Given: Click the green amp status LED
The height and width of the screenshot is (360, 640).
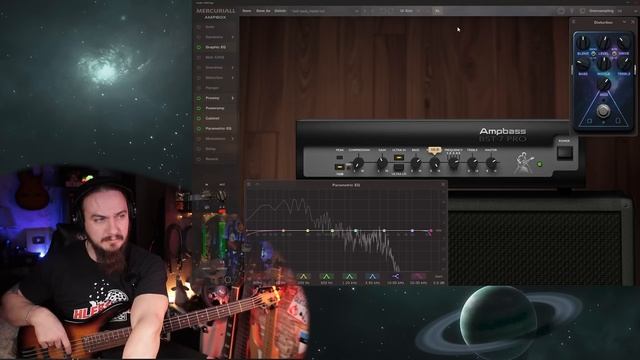Looking at the screenshot, I should point(540,164).
